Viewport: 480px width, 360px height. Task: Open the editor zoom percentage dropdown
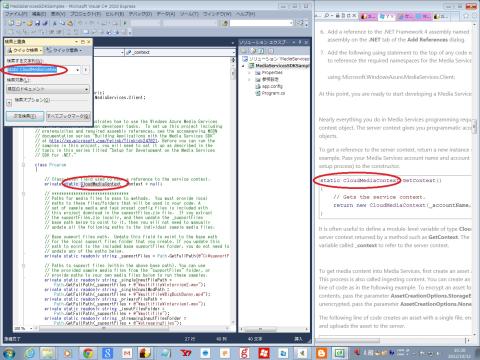pos(31,328)
